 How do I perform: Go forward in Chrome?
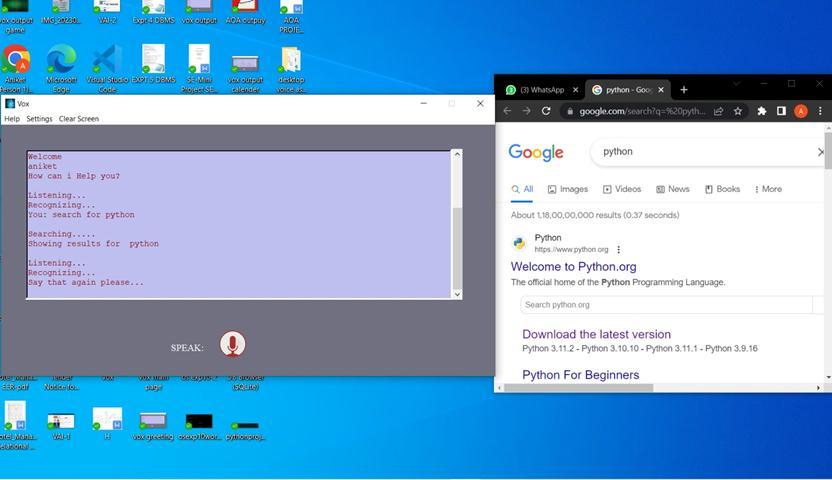[526, 111]
